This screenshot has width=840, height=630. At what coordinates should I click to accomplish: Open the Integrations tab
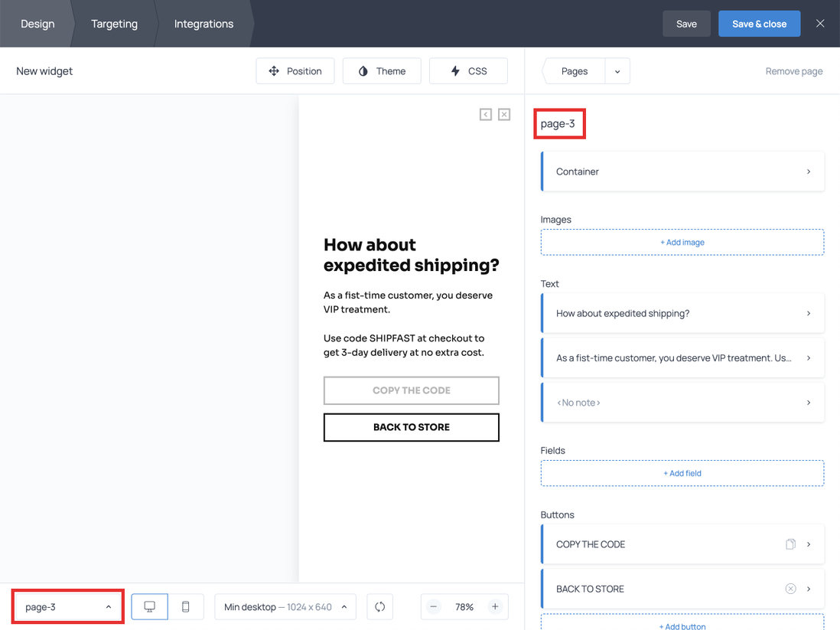pos(203,24)
